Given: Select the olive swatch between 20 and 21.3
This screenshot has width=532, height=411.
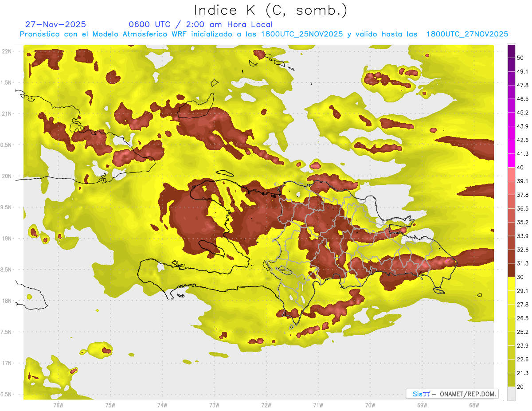Looking at the screenshot, I should pos(511,380).
